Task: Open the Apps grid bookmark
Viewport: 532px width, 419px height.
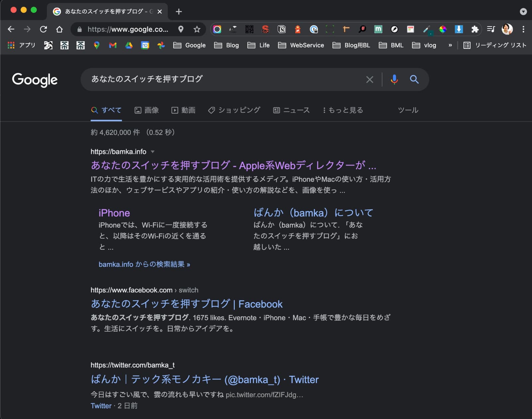Action: (x=21, y=45)
